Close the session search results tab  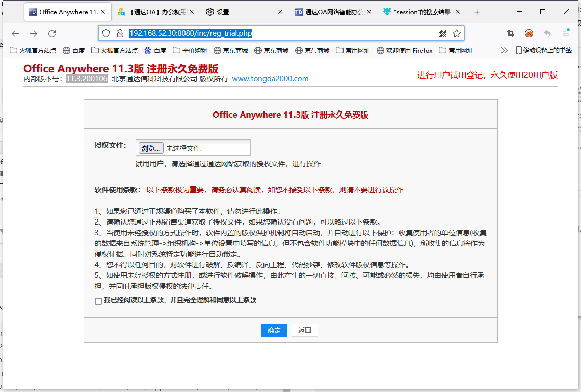click(x=458, y=12)
